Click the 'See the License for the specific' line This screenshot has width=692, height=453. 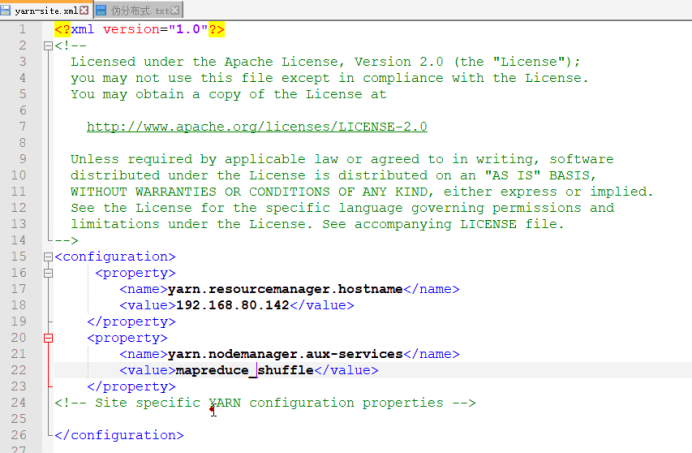(342, 208)
